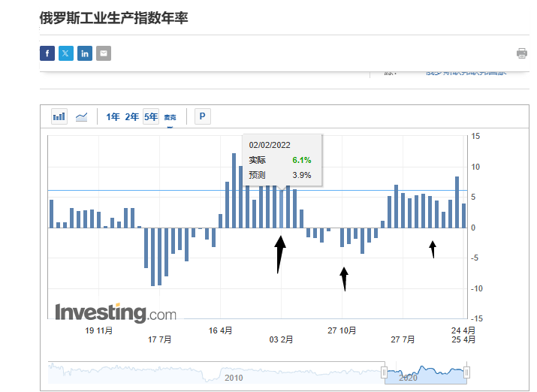Screen dimensions: 537x392
Task: Click the blue source link text
Action: pyautogui.click(x=466, y=72)
